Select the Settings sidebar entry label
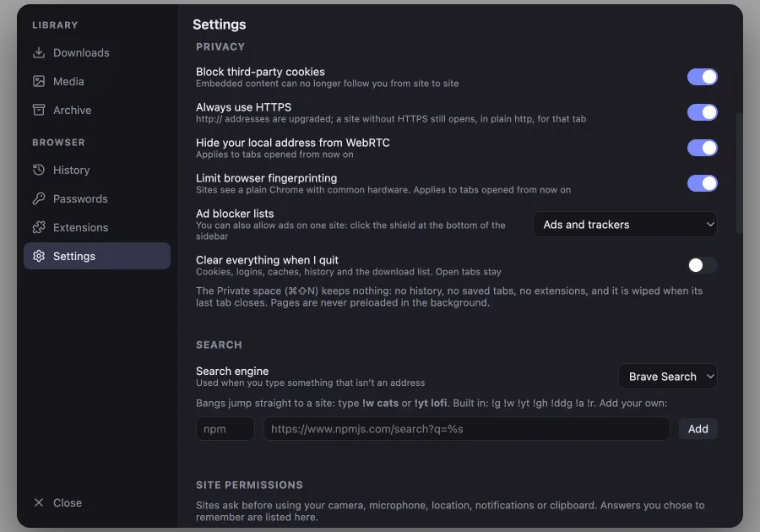760x532 pixels. click(74, 256)
